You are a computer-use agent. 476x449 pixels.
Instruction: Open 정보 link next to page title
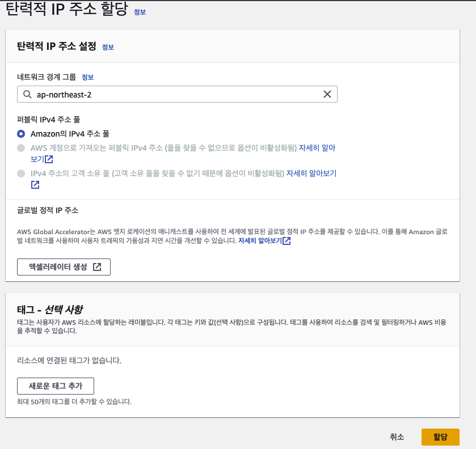[140, 12]
